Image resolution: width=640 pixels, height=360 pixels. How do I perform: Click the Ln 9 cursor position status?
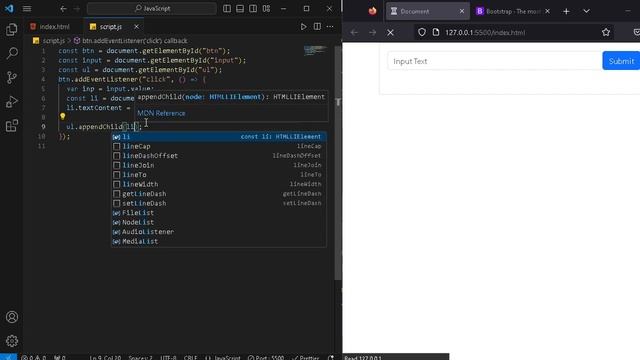(105, 357)
